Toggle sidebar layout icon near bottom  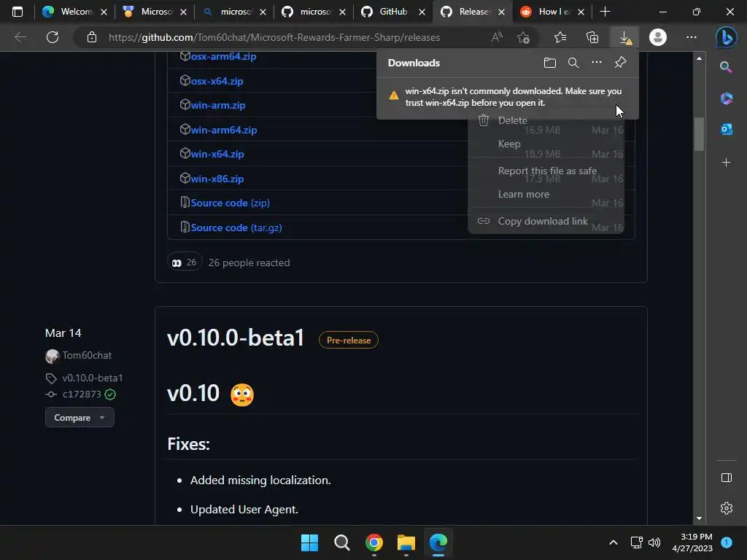pyautogui.click(x=726, y=478)
